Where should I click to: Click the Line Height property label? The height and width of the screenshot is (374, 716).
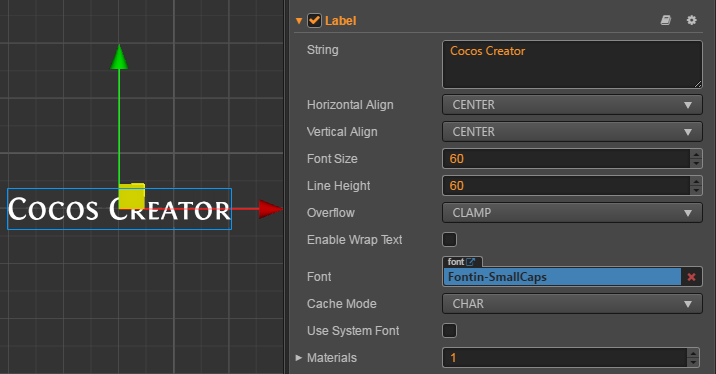338,186
